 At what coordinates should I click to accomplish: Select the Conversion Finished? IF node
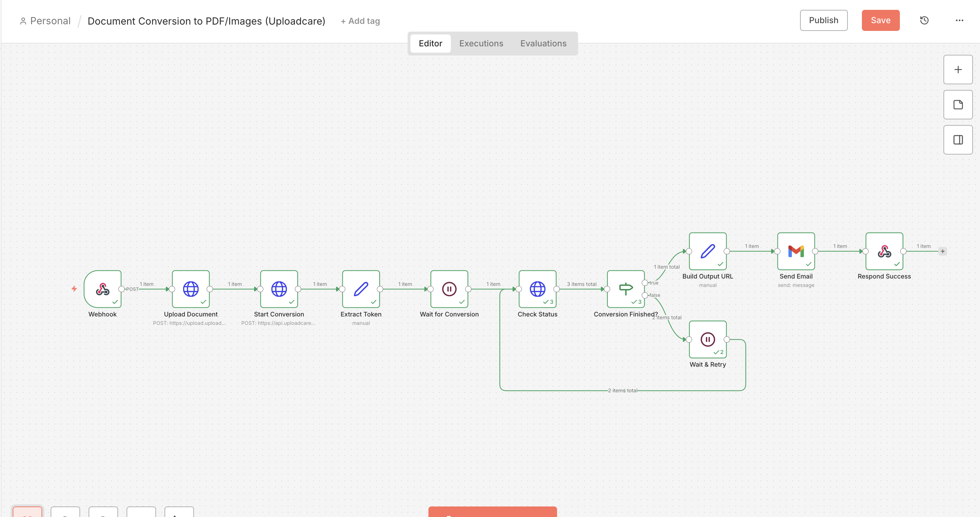tap(626, 289)
